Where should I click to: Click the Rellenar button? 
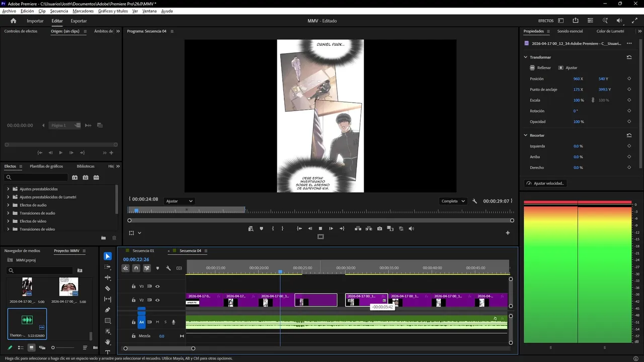(x=540, y=68)
